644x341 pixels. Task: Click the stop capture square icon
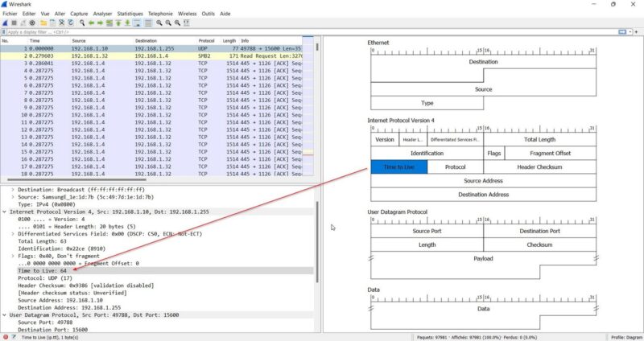(x=14, y=23)
